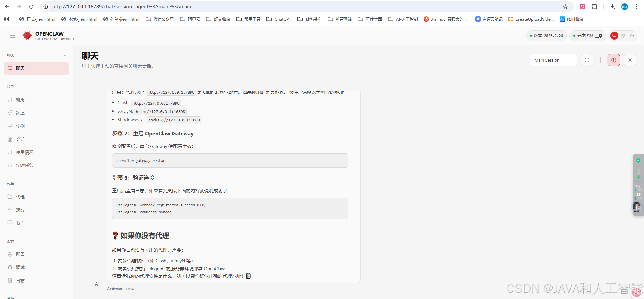The image size is (644, 299).
Task: Click the 配置 gear icon in sidebar
Action: 10,254
